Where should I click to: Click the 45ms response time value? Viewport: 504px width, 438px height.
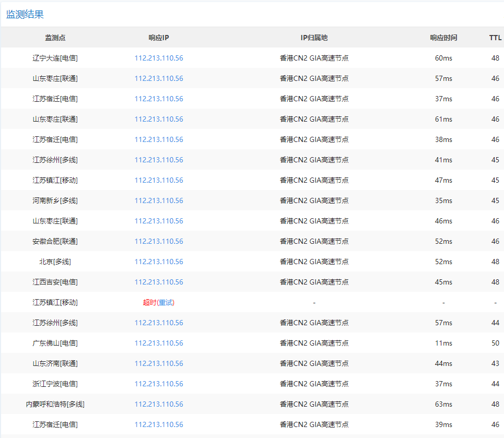(x=443, y=282)
